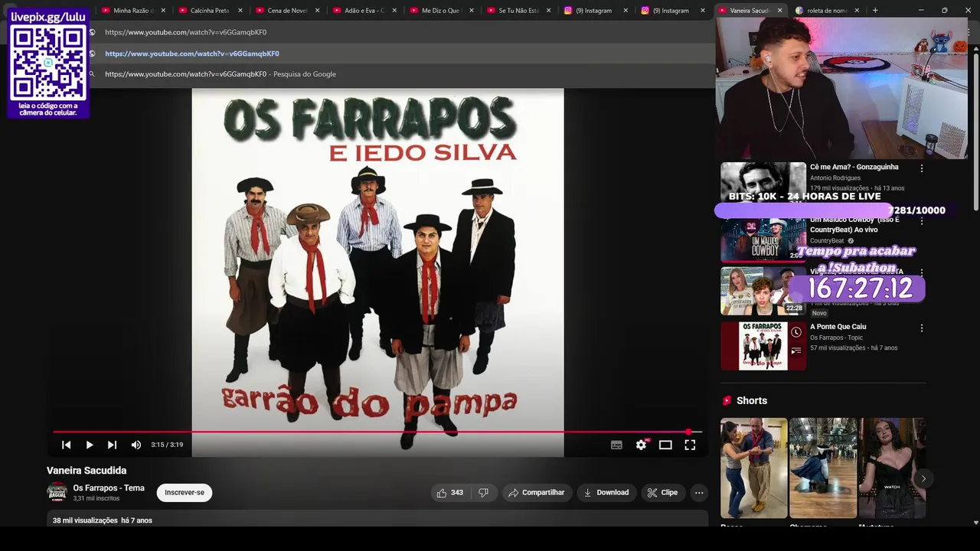980x551 pixels.
Task: Create a Clipe from the video
Action: (x=662, y=493)
